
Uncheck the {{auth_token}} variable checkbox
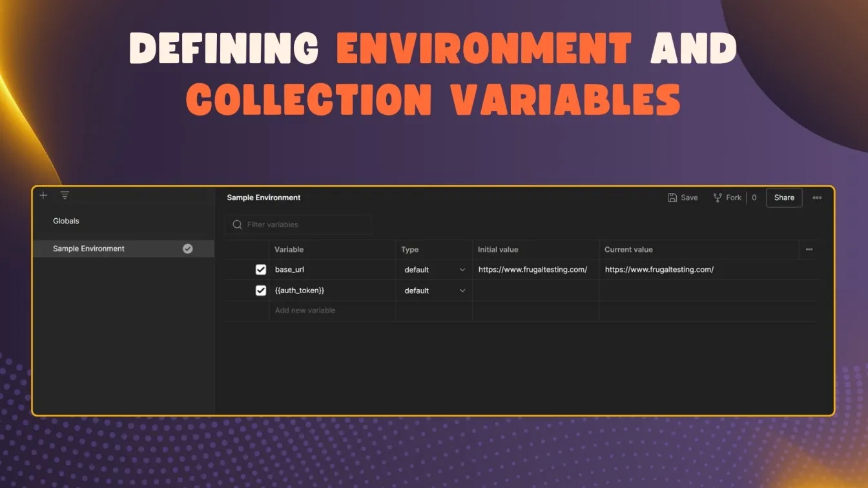click(261, 290)
